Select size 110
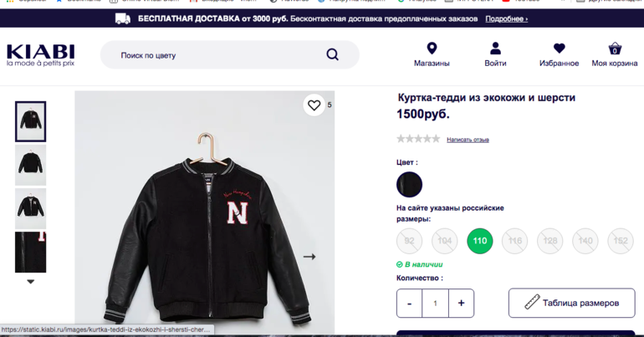 click(479, 241)
